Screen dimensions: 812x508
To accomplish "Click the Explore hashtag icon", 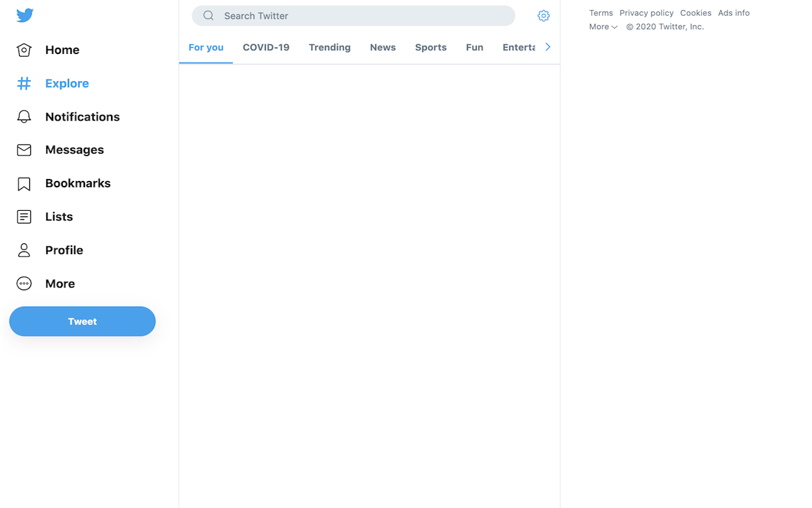I will pyautogui.click(x=24, y=83).
